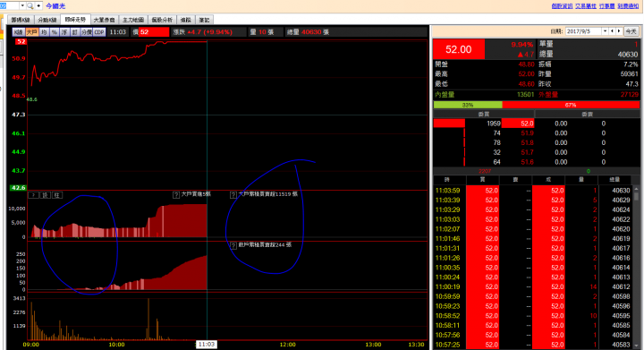Expand the date picker dropdown arrow
This screenshot has height=350, width=644.
coord(605,31)
